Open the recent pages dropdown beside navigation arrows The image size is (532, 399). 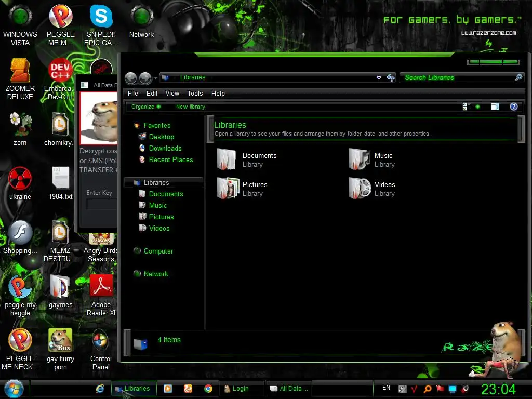pos(155,78)
